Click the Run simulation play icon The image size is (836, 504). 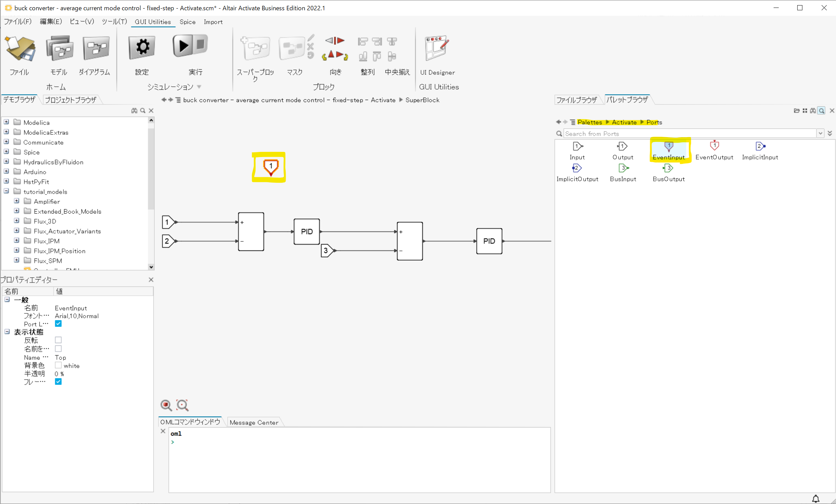coord(183,46)
